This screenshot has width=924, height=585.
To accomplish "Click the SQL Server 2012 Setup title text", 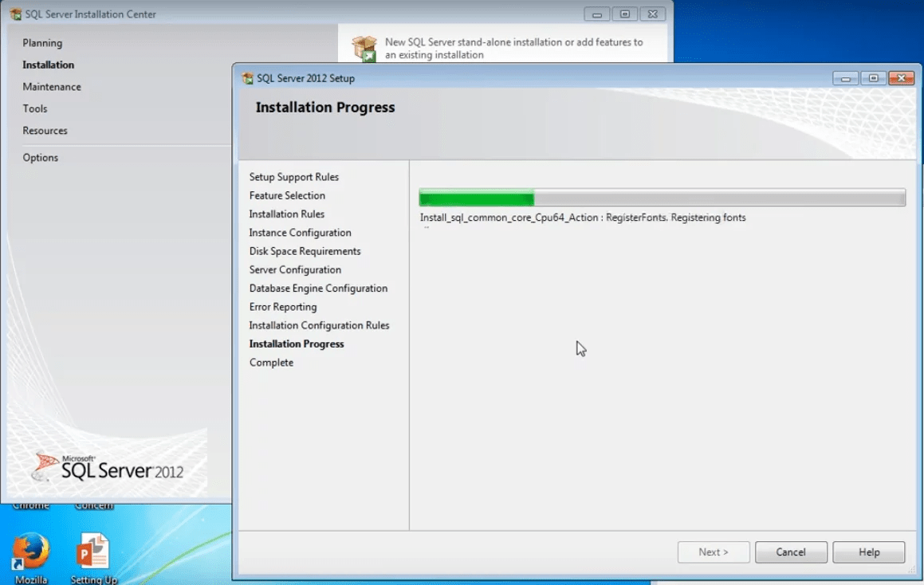I will click(305, 78).
